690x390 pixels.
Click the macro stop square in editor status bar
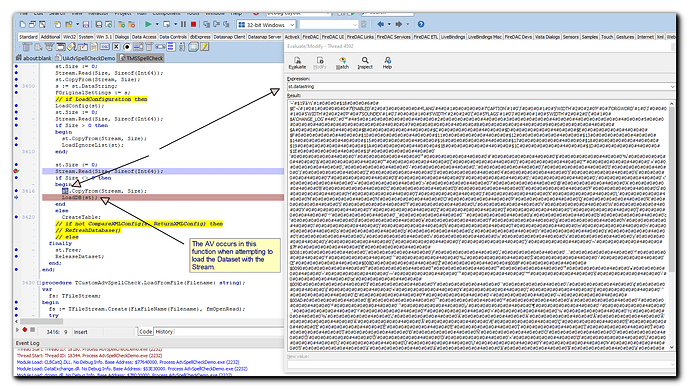(32, 329)
